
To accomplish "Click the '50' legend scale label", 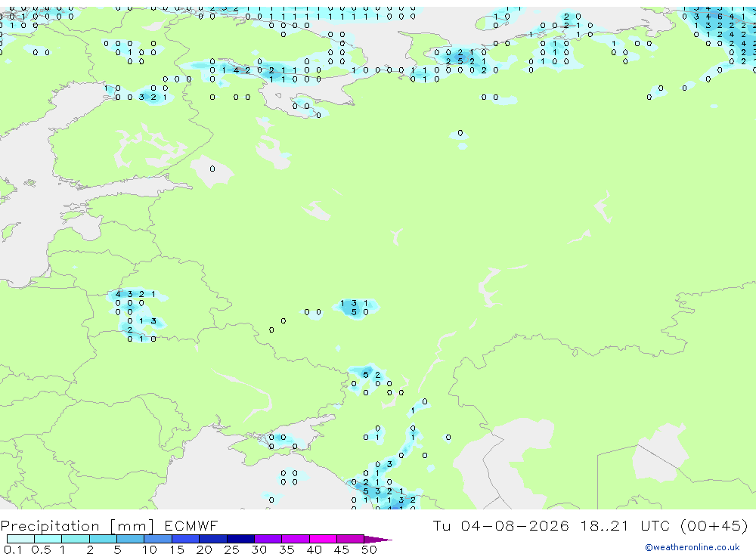I will [x=369, y=549].
